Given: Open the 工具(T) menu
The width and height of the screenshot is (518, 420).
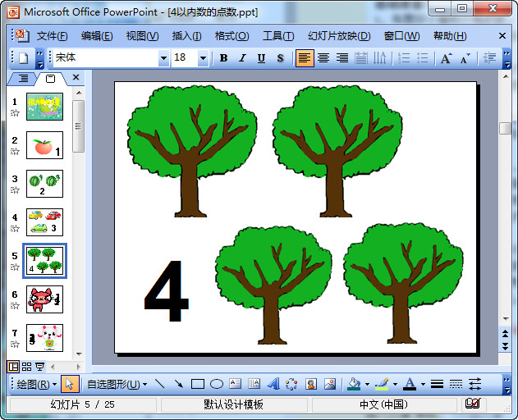Looking at the screenshot, I should click(x=278, y=35).
